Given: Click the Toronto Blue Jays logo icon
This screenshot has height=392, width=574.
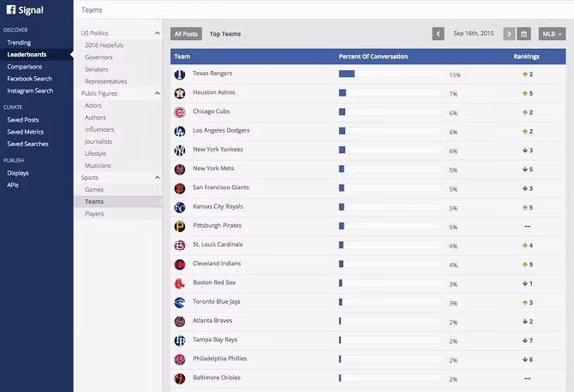Looking at the screenshot, I should (180, 302).
